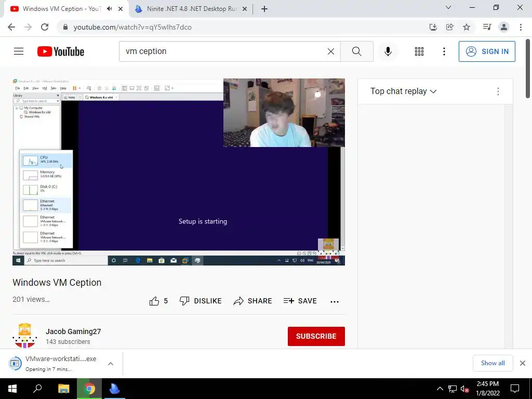Screen dimensions: 532x399
Task: Open Windows notification center
Action: click(x=515, y=389)
